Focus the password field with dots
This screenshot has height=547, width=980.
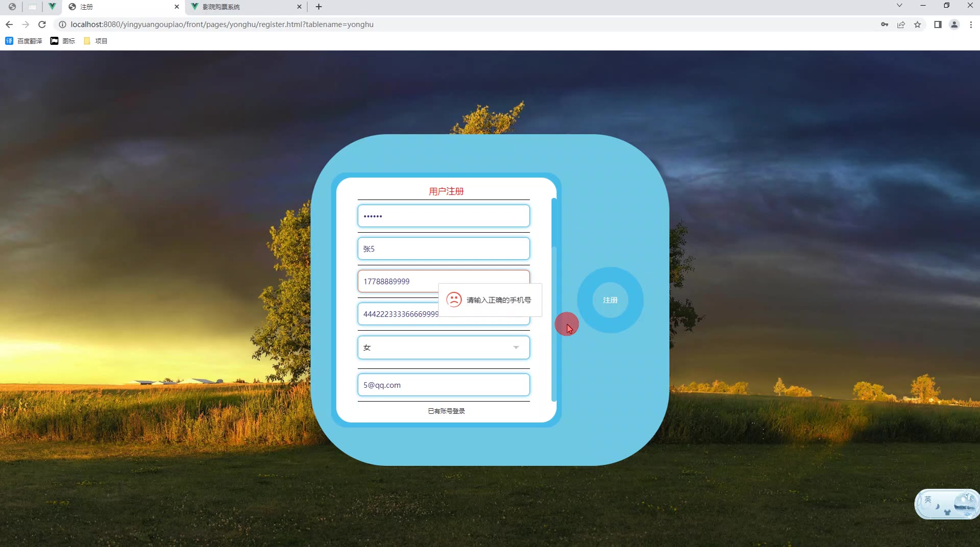click(x=444, y=216)
